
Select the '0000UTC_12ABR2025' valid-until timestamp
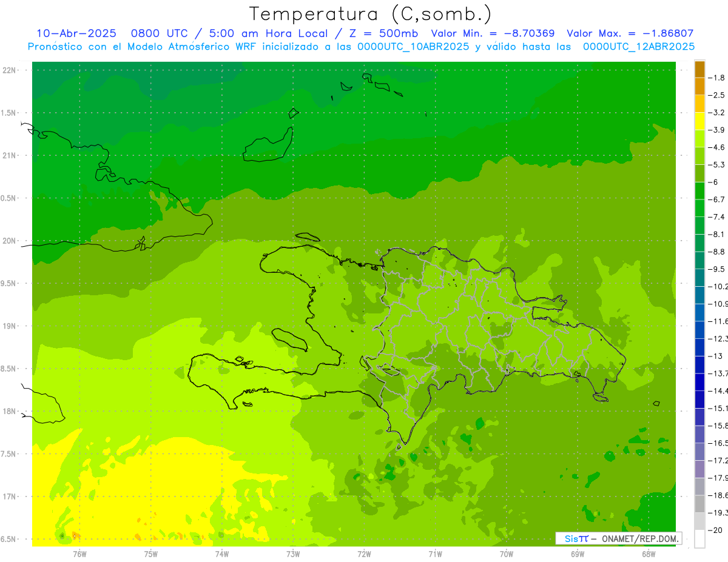pyautogui.click(x=639, y=47)
